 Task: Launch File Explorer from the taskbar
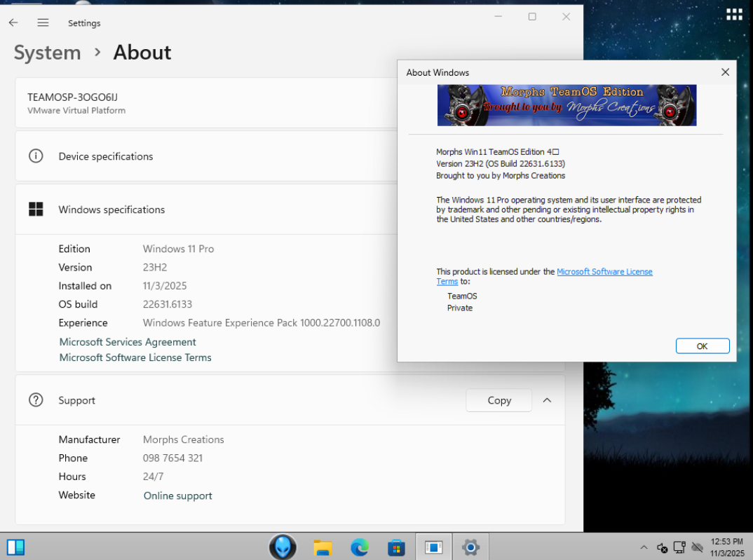pyautogui.click(x=323, y=547)
